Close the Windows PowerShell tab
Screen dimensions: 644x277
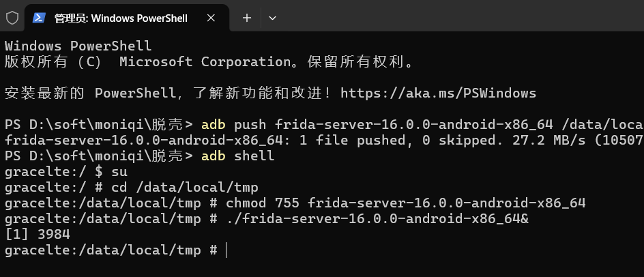pyautogui.click(x=216, y=18)
